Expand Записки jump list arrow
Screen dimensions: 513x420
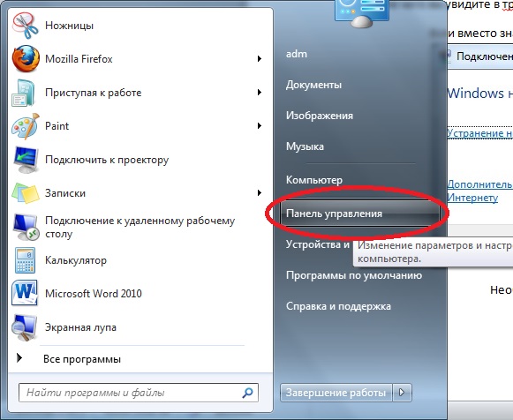pyautogui.click(x=260, y=193)
